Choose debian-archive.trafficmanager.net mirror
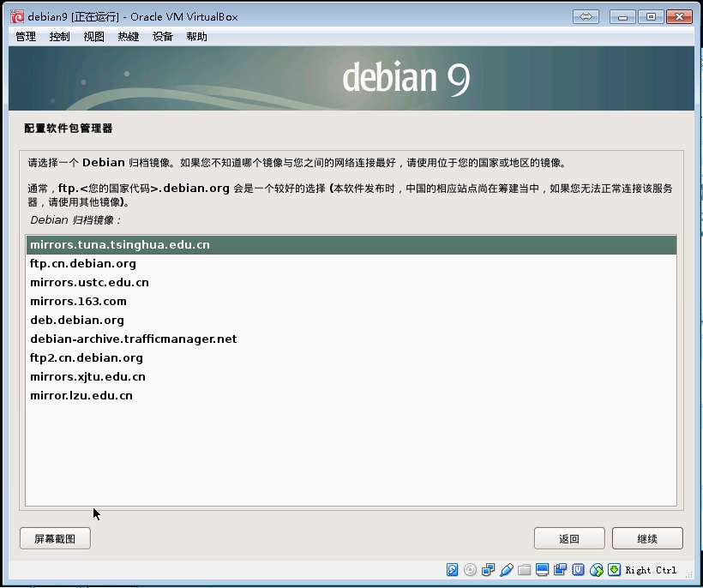 click(351, 339)
